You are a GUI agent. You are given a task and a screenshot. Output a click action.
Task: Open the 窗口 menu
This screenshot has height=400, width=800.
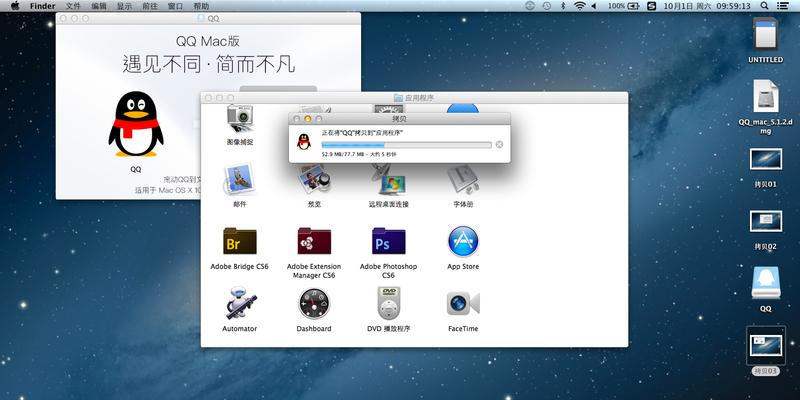point(175,6)
